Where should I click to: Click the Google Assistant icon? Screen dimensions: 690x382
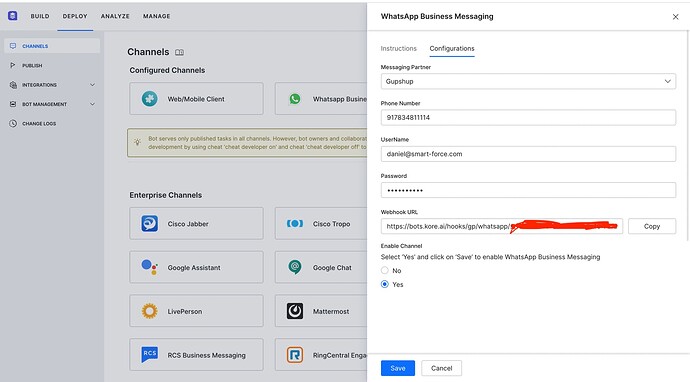149,267
